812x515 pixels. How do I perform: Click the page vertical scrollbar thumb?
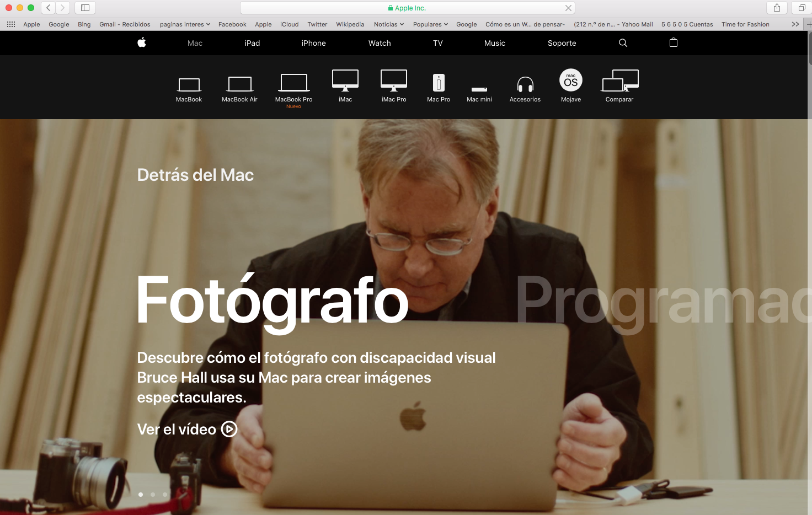pyautogui.click(x=810, y=49)
